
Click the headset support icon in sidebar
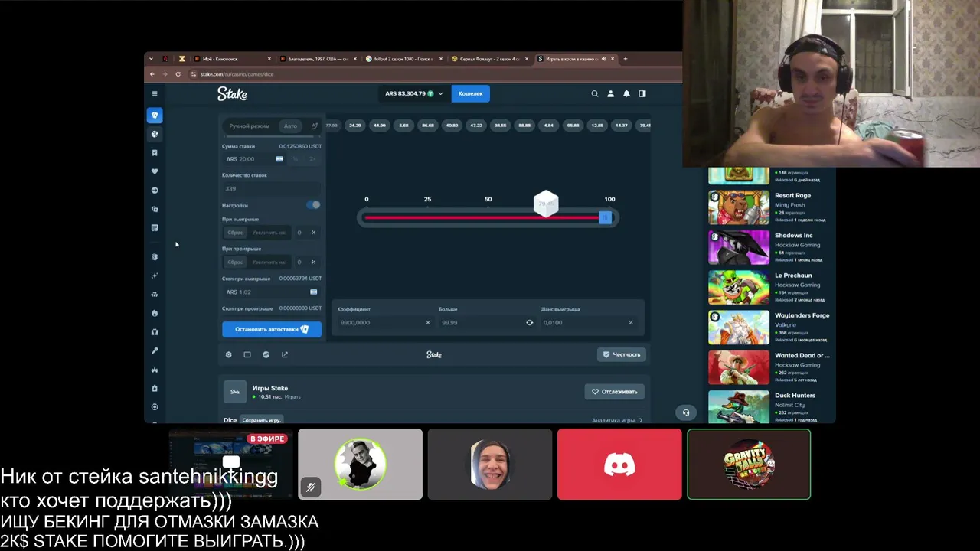tap(155, 332)
